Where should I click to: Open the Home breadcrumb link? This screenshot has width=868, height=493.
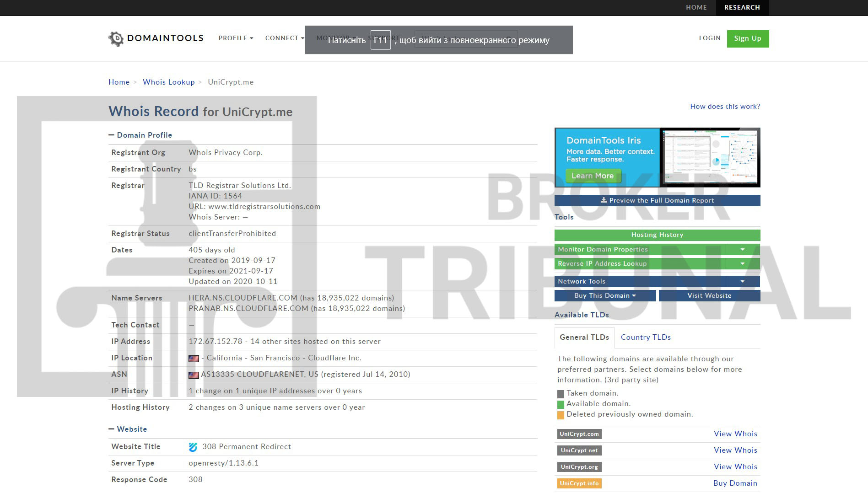pyautogui.click(x=119, y=82)
